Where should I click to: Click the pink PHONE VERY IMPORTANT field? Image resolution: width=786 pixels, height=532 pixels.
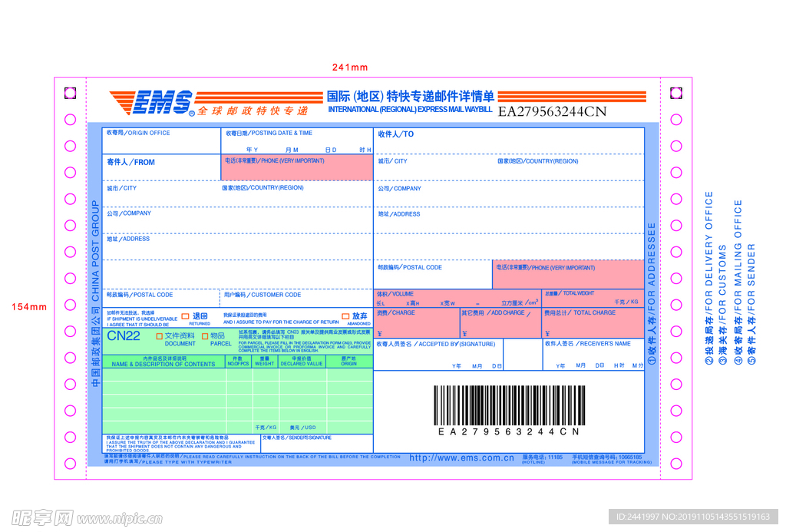click(297, 167)
